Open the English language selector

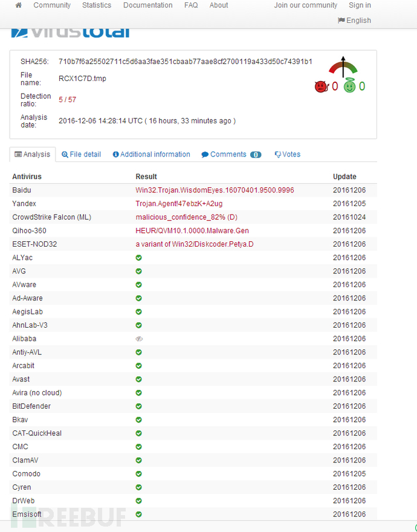(355, 21)
